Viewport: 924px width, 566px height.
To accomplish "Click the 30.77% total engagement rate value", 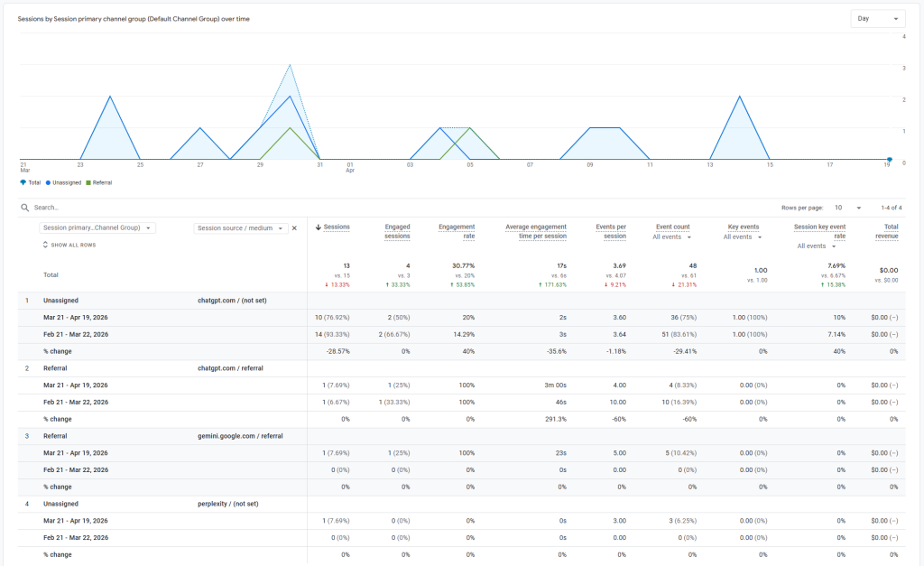I will tap(463, 266).
